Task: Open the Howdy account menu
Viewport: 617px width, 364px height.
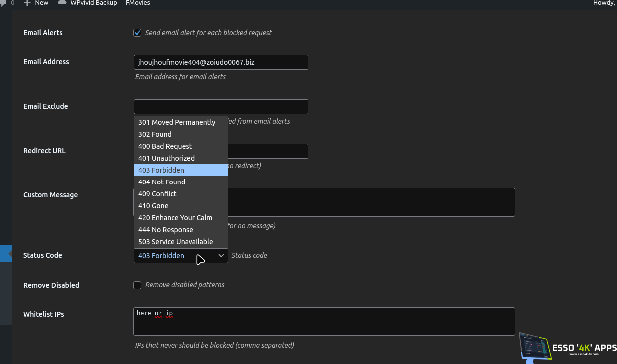Action: click(603, 3)
